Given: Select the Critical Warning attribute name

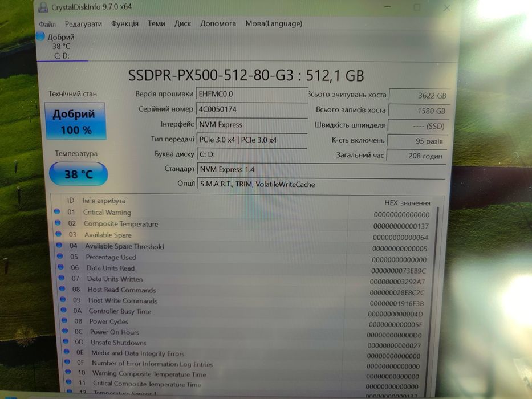Looking at the screenshot, I should coord(107,213).
